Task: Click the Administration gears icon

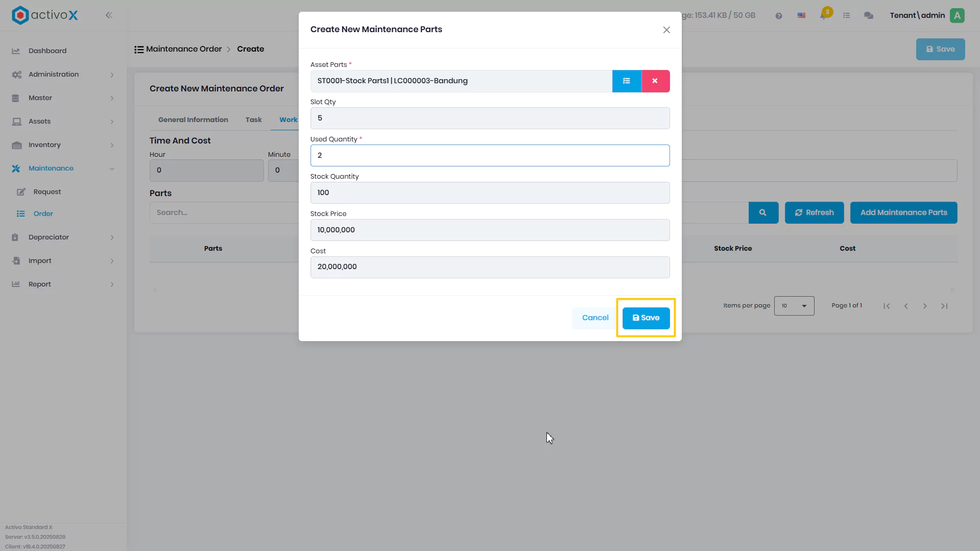Action: point(16,75)
